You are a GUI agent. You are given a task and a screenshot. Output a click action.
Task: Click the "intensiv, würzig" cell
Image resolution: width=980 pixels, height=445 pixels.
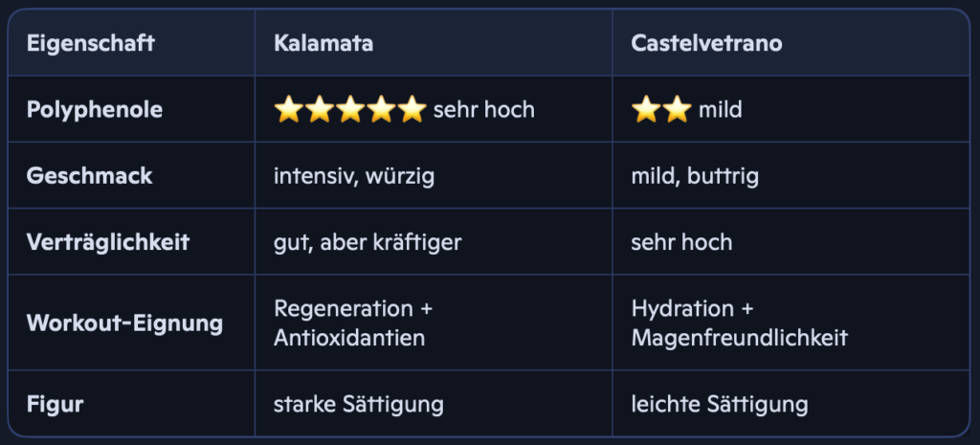tap(356, 176)
